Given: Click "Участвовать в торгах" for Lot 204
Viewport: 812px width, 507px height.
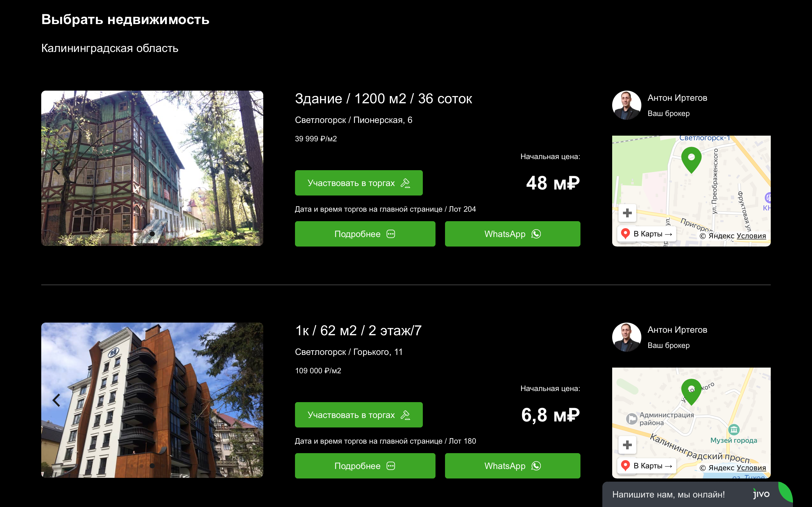Looking at the screenshot, I should point(358,183).
